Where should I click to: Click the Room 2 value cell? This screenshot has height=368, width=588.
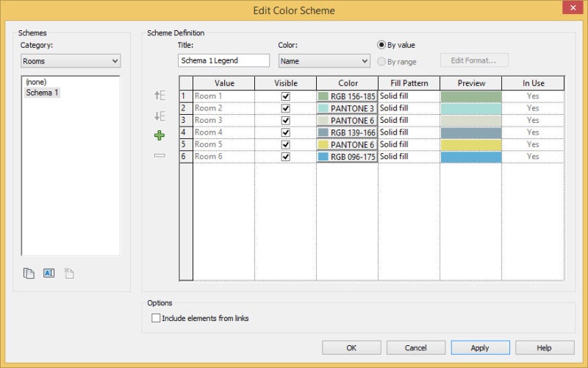tap(224, 108)
